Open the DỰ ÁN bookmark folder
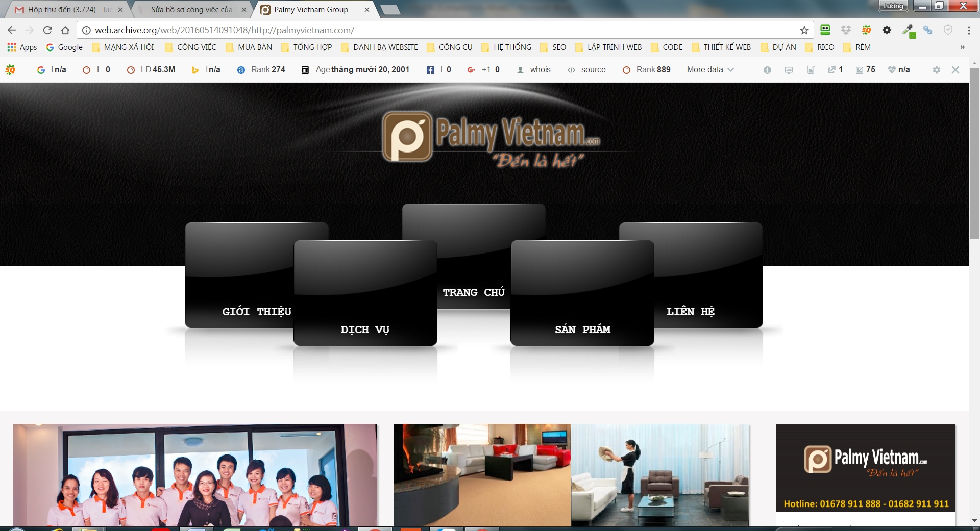 [778, 47]
